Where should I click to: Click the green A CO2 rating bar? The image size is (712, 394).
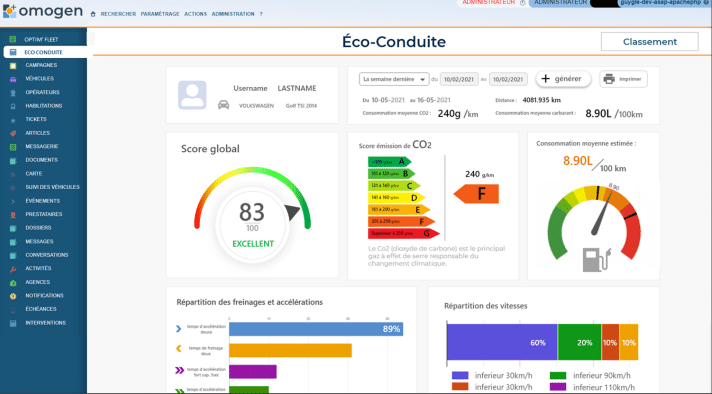pos(389,162)
